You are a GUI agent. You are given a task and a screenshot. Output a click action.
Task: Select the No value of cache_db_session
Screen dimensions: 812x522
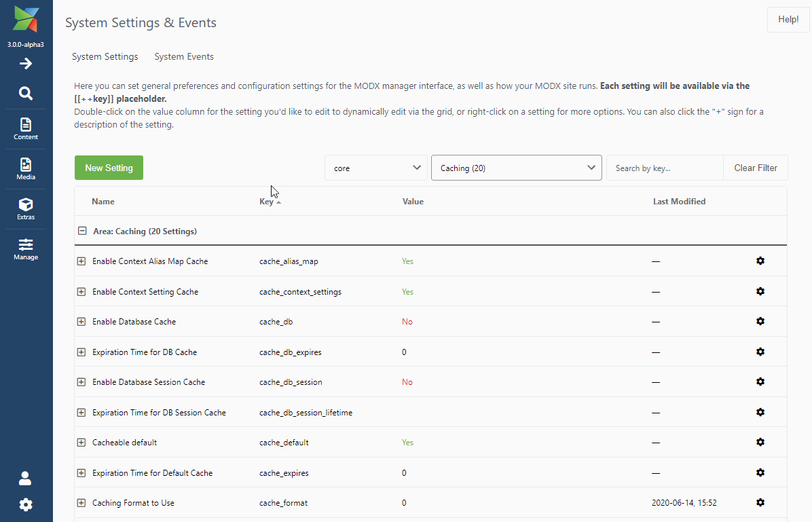[407, 382]
